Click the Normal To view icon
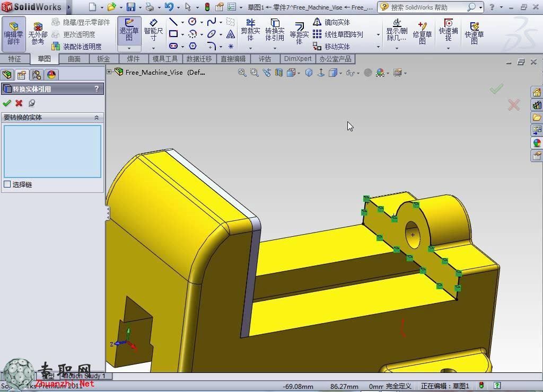Viewport: 543px width, 392px height. tap(321, 73)
